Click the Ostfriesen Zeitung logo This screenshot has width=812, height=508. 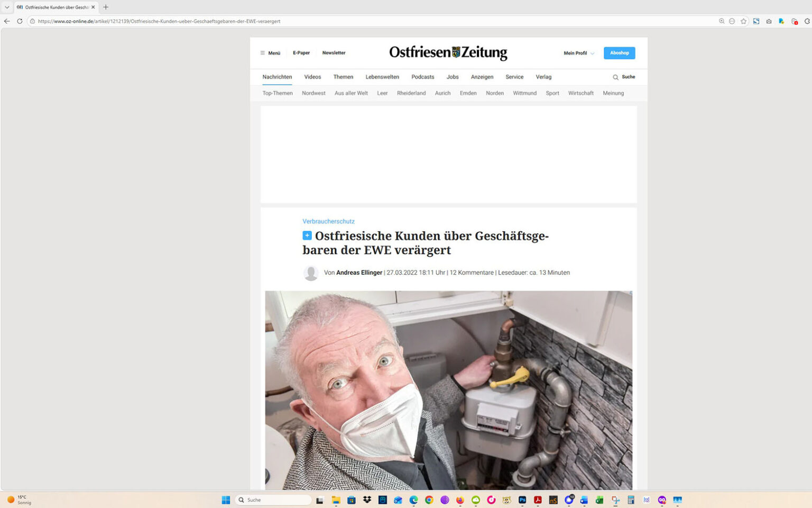[x=448, y=52]
